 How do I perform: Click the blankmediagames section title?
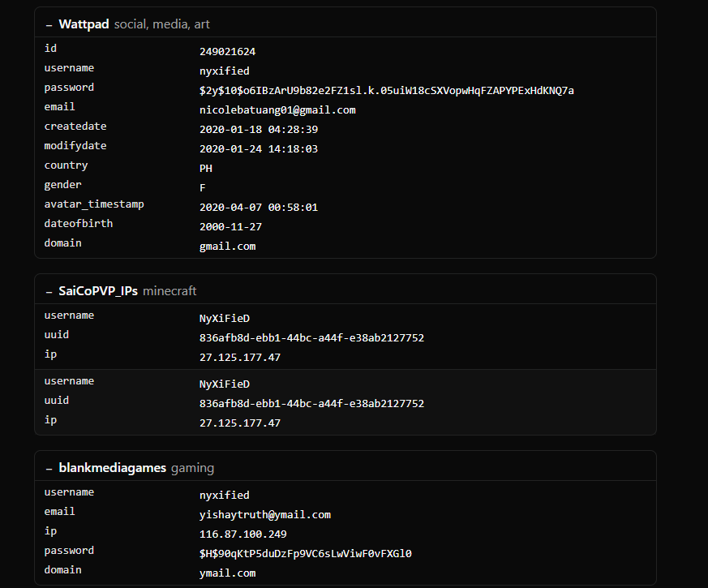(x=113, y=468)
